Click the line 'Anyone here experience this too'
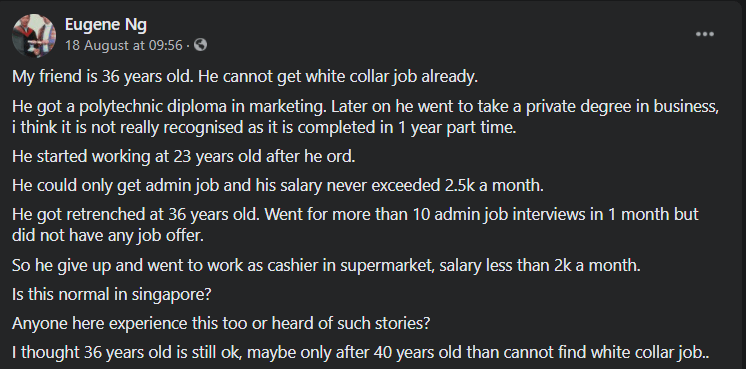The width and height of the screenshot is (746, 369). 221,324
